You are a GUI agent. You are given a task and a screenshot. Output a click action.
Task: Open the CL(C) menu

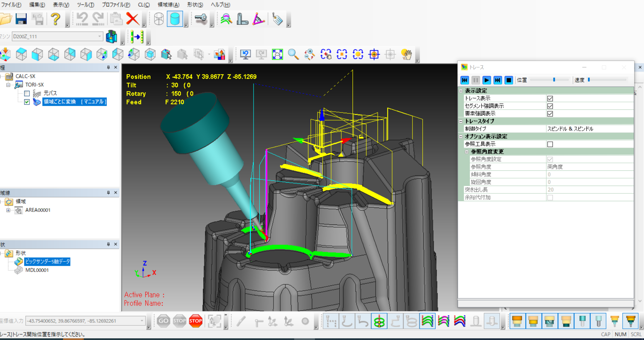(x=144, y=5)
